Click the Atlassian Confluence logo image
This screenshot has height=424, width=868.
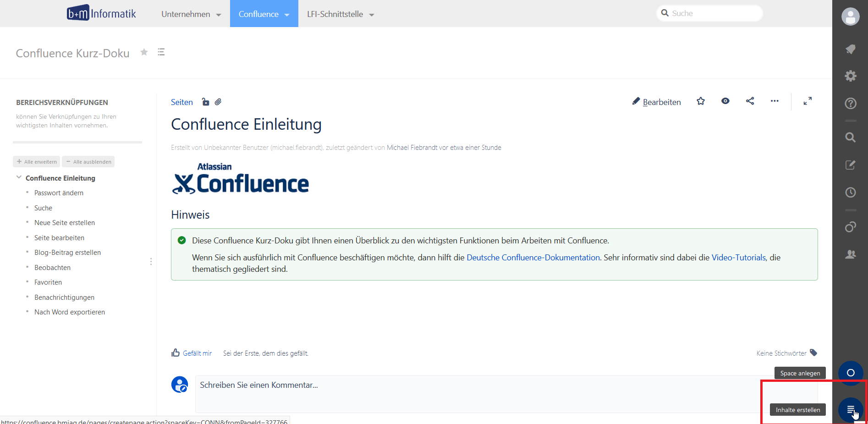(x=240, y=179)
